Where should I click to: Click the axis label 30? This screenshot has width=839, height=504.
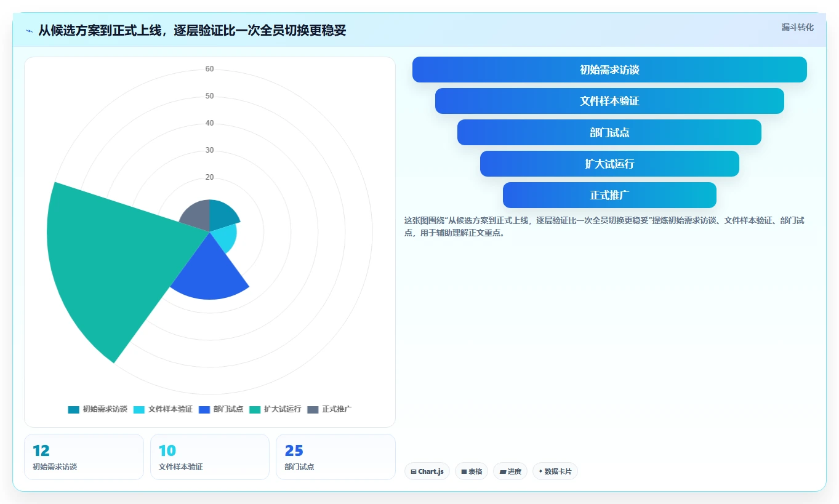pyautogui.click(x=210, y=150)
